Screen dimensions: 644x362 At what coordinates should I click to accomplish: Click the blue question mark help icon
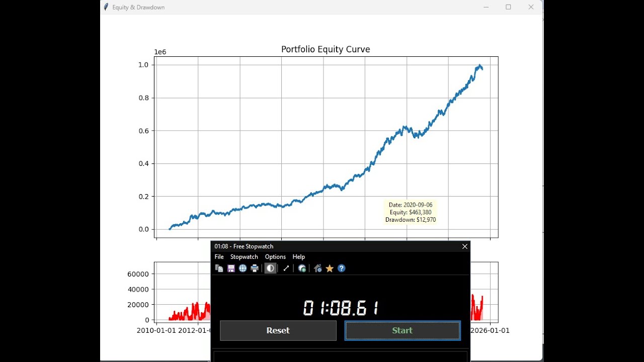click(x=342, y=268)
